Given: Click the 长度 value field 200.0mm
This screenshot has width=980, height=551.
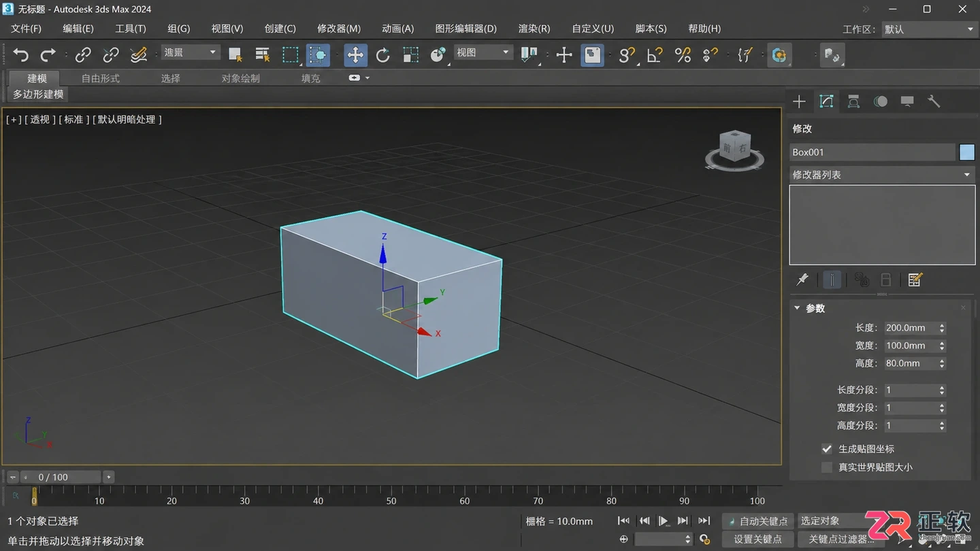Looking at the screenshot, I should (x=911, y=328).
